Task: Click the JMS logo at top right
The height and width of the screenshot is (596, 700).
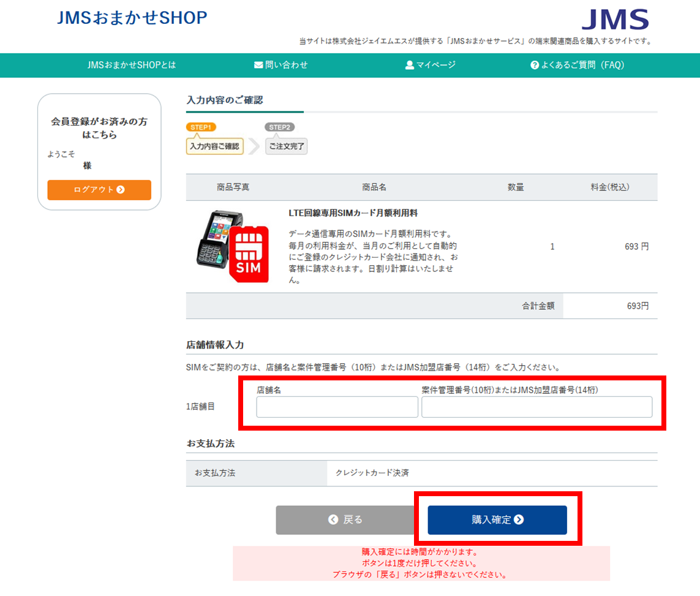Action: pyautogui.click(x=615, y=19)
